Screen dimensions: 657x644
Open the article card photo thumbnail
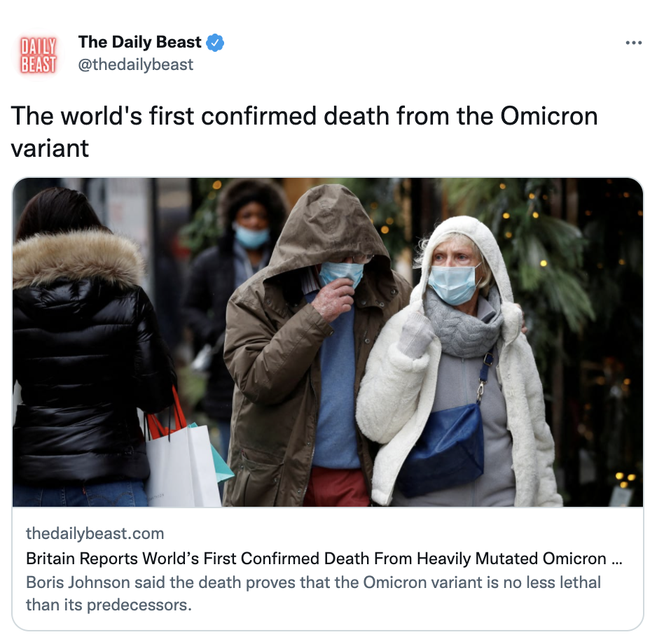[x=328, y=342]
